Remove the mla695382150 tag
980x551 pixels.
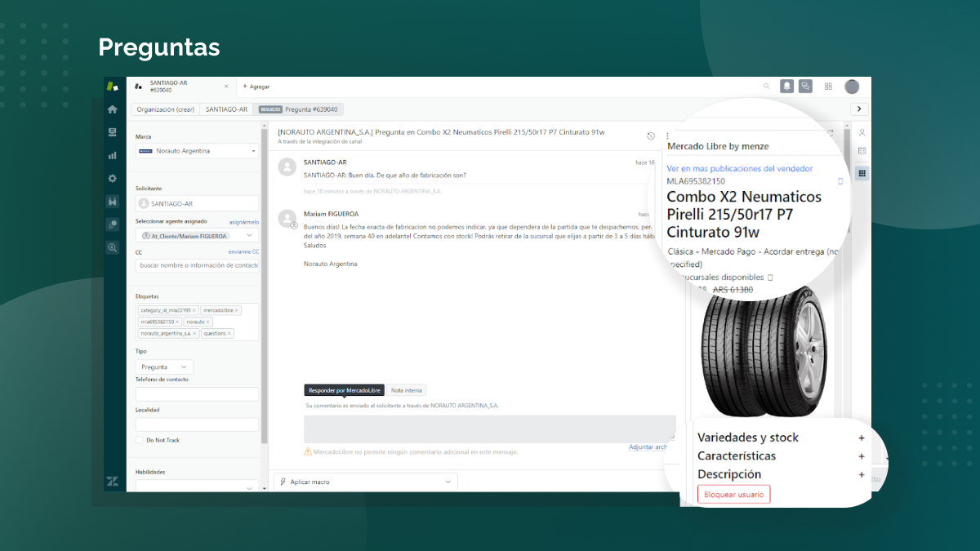click(x=177, y=322)
